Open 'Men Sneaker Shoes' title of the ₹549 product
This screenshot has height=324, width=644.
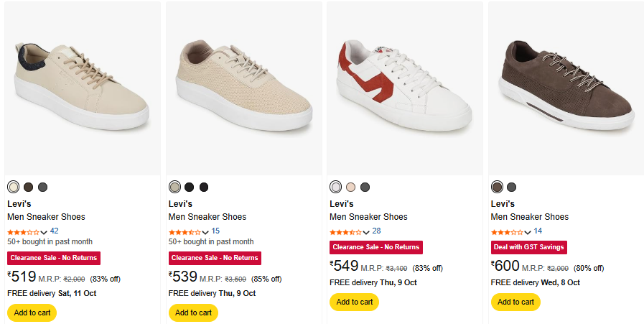click(368, 216)
